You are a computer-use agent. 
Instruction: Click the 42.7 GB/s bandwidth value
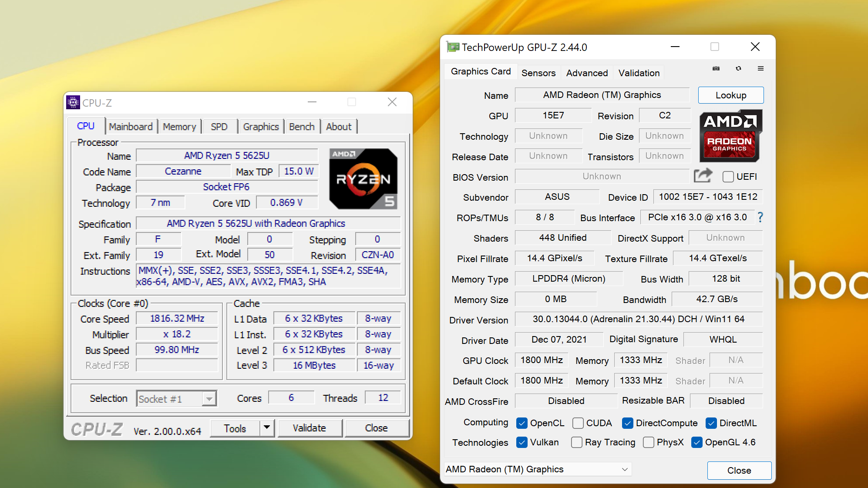tap(717, 299)
